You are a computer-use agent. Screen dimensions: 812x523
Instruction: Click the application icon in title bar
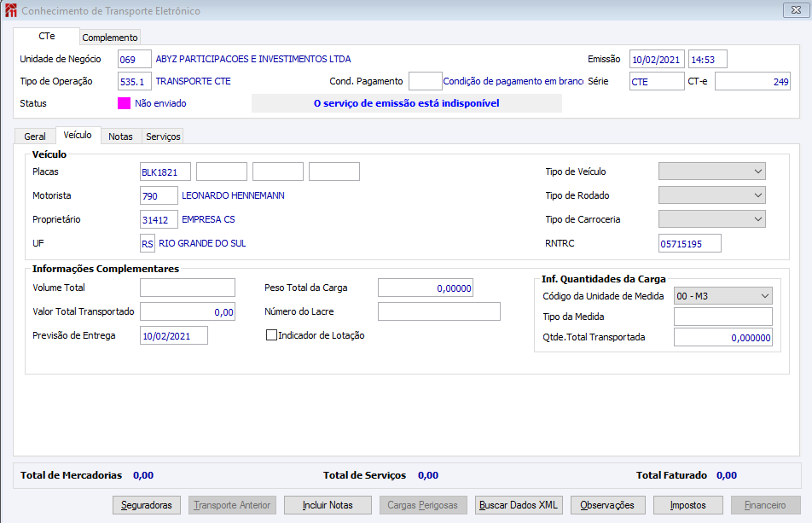click(x=10, y=10)
